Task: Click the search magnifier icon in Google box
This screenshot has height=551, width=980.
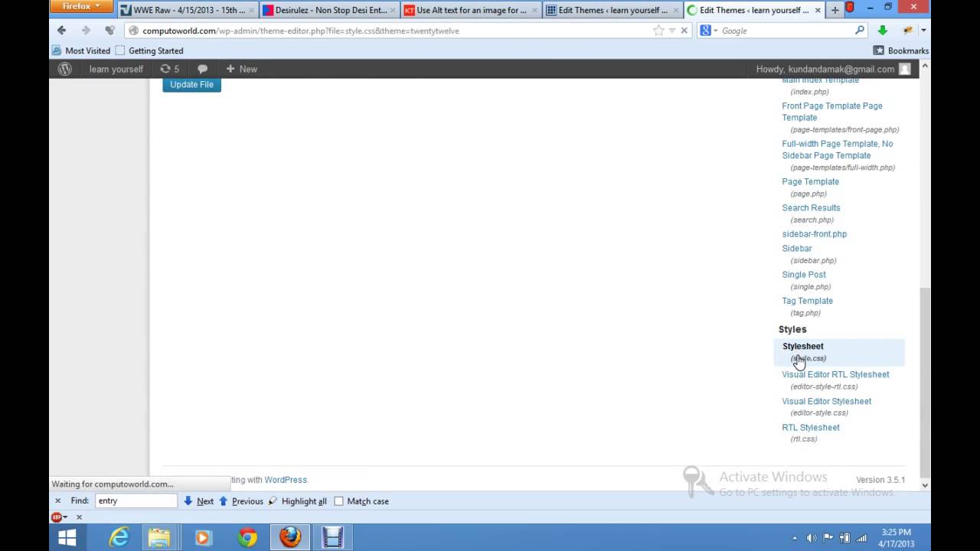Action: pyautogui.click(x=860, y=31)
